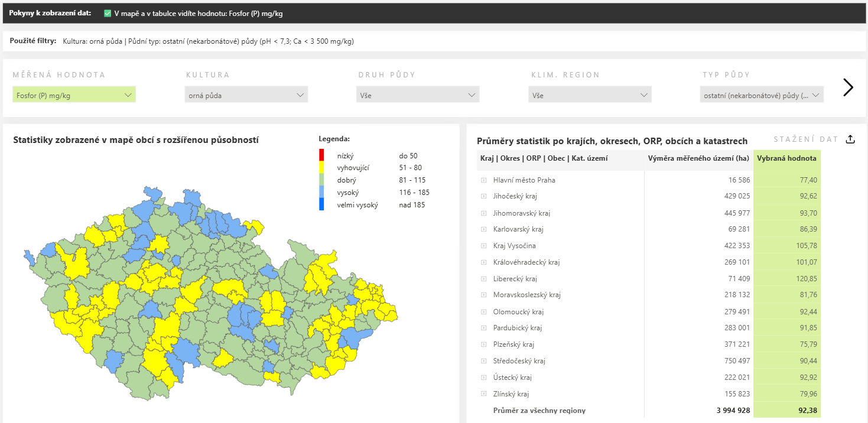Expand the Ústecký kraj row
Image resolution: width=868 pixels, height=423 pixels.
(483, 378)
